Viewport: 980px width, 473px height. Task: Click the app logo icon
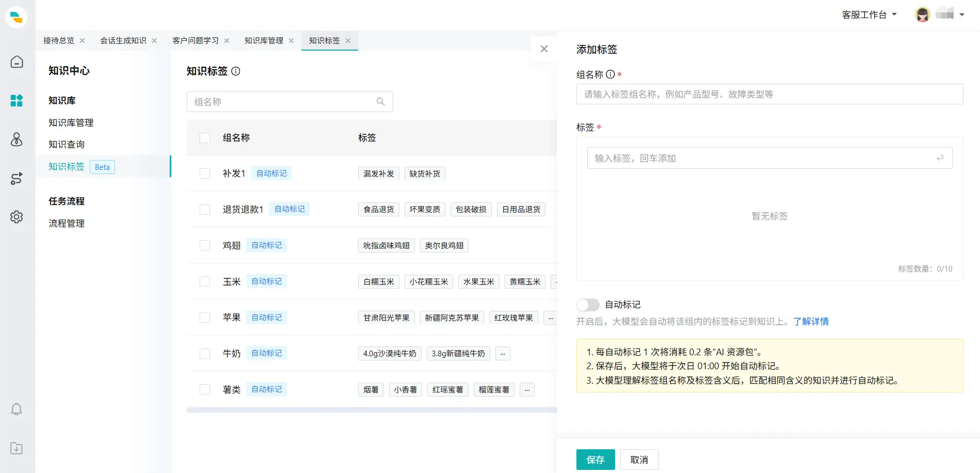click(x=17, y=17)
